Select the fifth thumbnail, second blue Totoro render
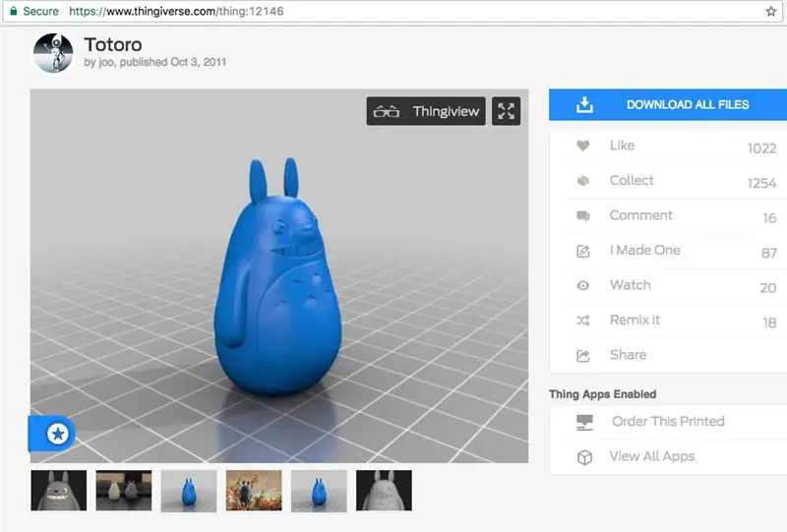 [319, 491]
